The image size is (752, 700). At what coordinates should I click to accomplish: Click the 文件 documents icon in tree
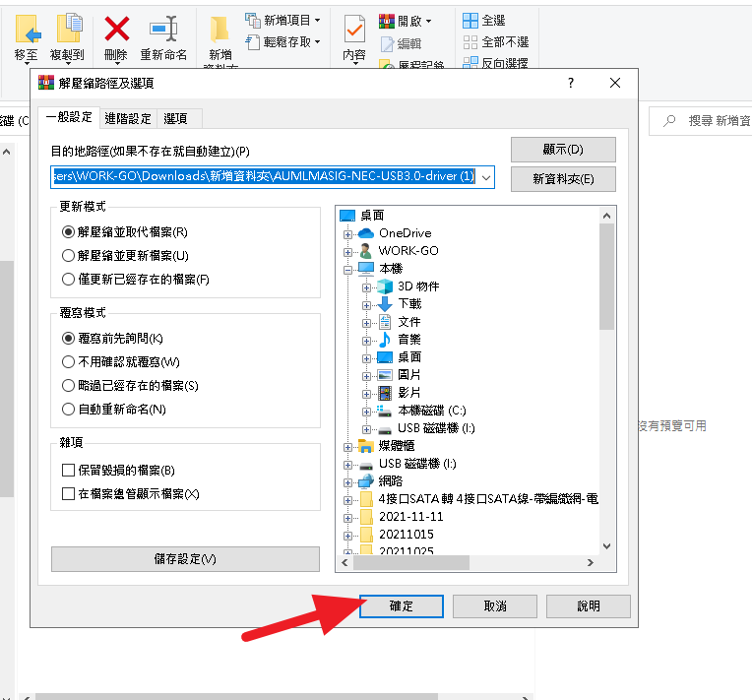tap(385, 322)
